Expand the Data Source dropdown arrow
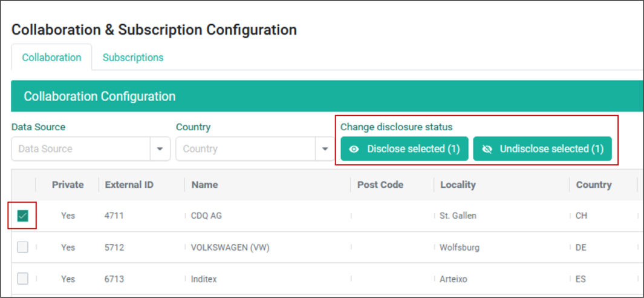644x298 pixels. point(160,149)
